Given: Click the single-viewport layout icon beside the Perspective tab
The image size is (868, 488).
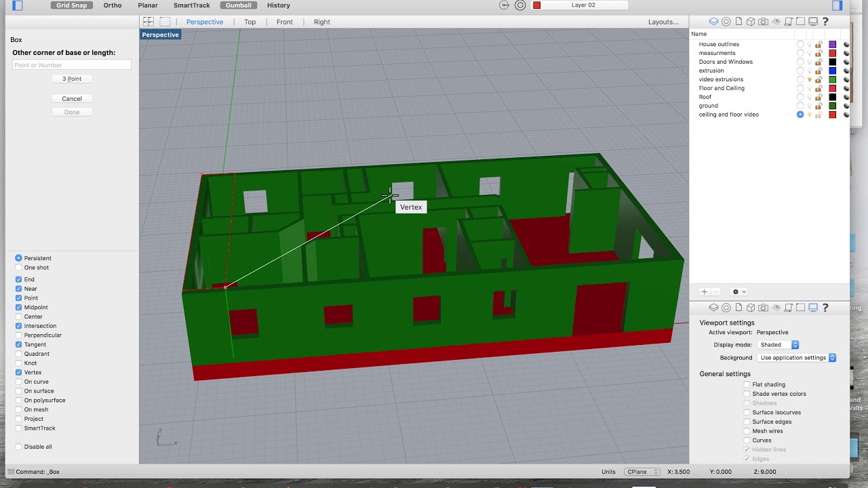Looking at the screenshot, I should 165,22.
